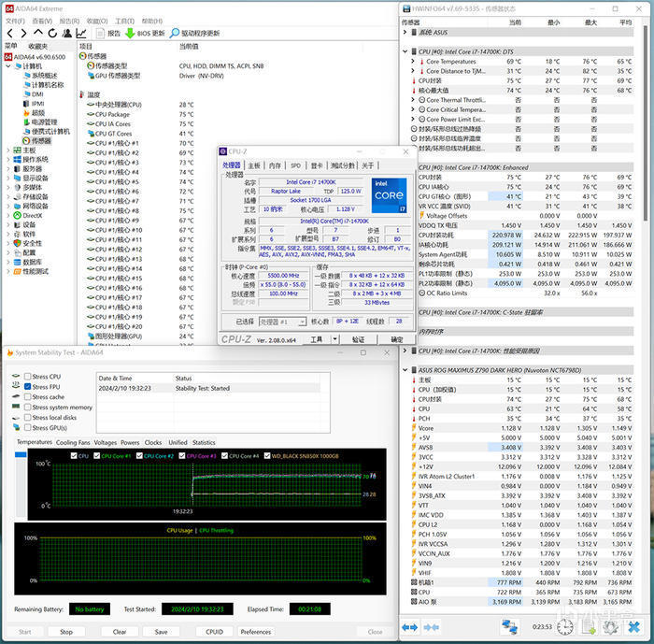This screenshot has height=644, width=654.
Task: Open BIOS 更新 from the toolbar
Action: pos(147,33)
